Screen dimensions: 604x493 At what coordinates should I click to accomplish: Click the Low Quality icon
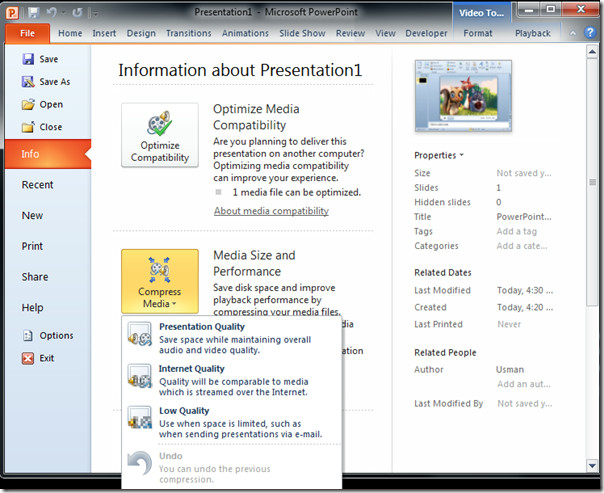[139, 418]
